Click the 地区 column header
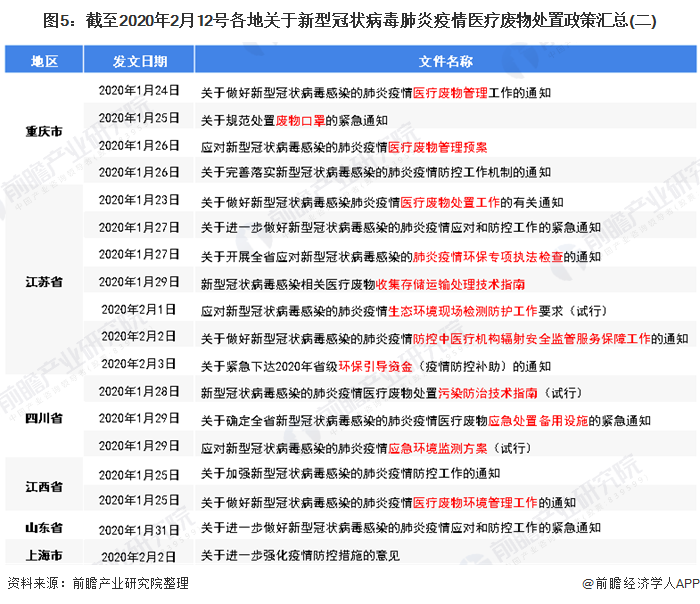 43,61
